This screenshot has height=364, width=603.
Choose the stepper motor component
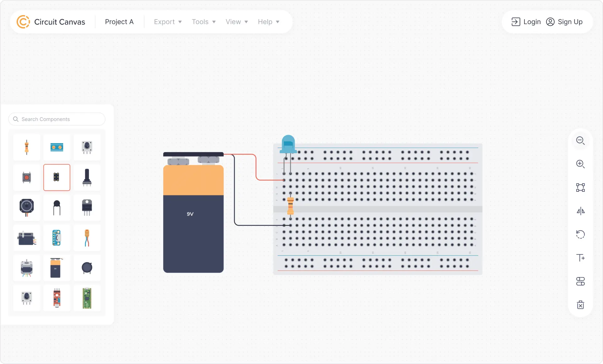27,268
